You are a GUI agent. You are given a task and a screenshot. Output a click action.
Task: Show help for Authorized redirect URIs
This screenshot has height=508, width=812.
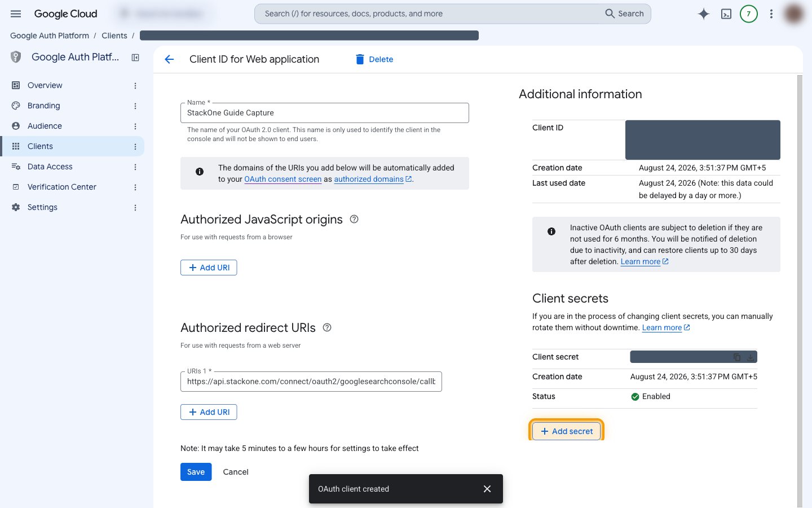pyautogui.click(x=327, y=327)
